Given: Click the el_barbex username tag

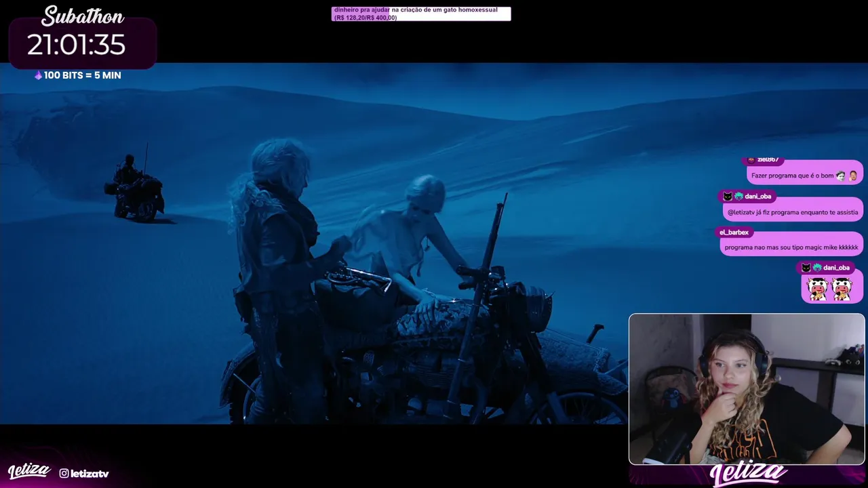Looking at the screenshot, I should click(734, 232).
